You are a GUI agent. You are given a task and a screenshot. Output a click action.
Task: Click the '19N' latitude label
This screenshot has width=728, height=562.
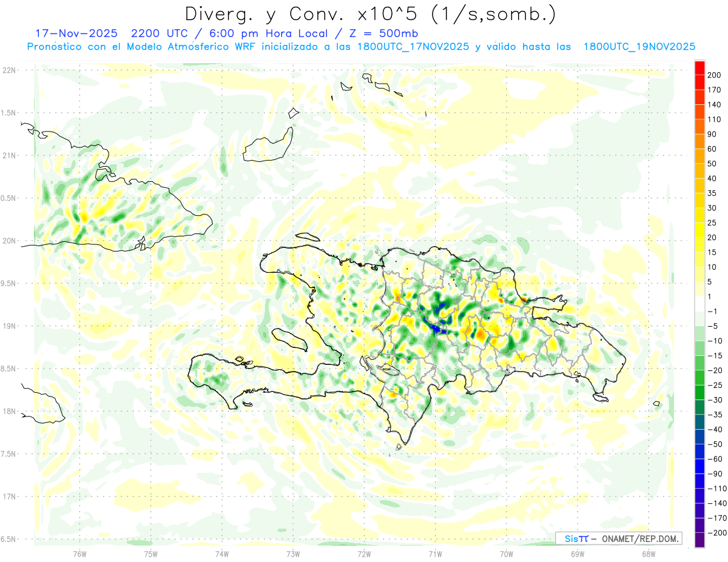(x=8, y=326)
